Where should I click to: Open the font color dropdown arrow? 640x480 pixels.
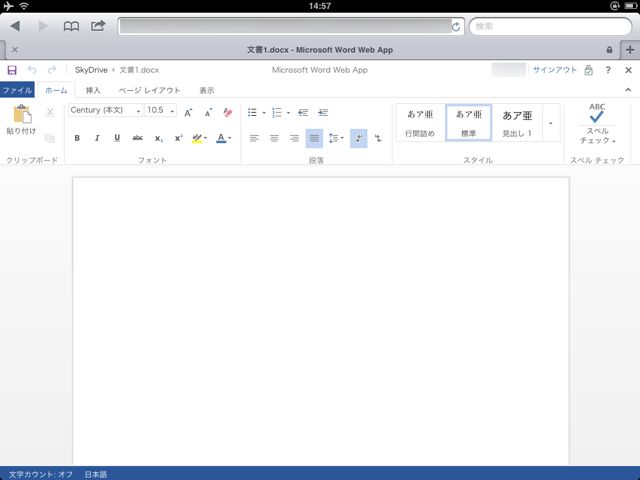click(x=230, y=138)
